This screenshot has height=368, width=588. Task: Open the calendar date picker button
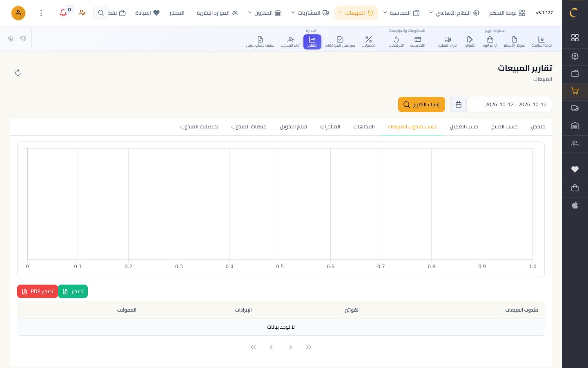459,105
